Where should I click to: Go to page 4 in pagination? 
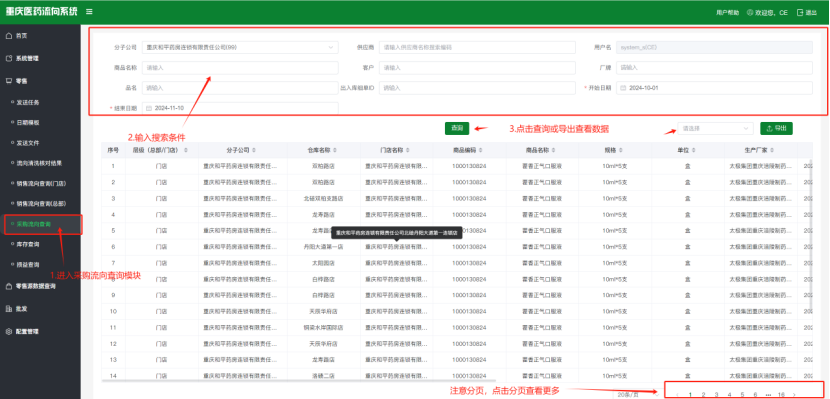(729, 395)
